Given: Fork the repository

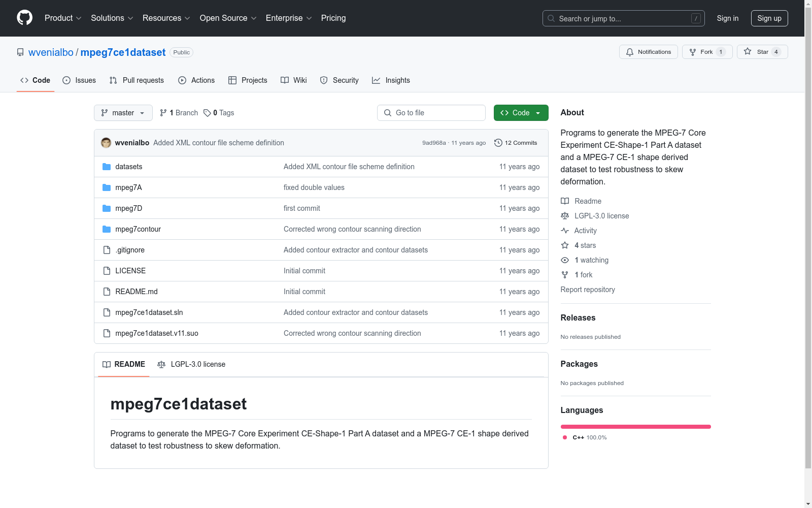Looking at the screenshot, I should click(707, 52).
